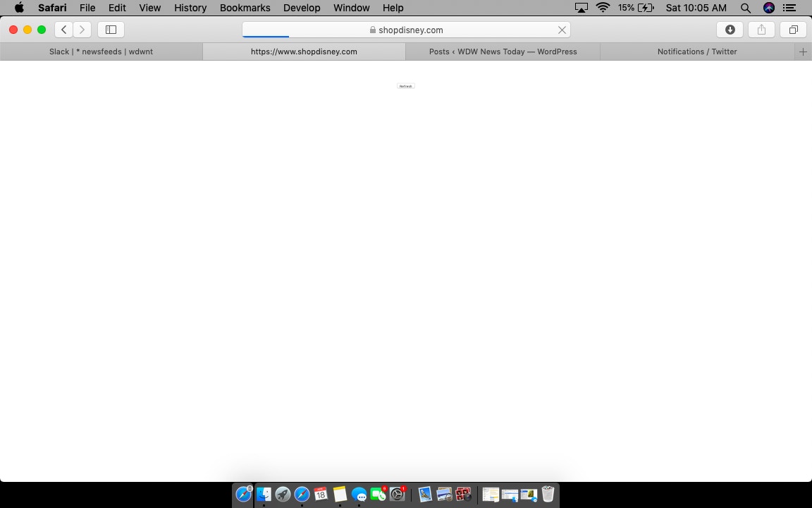This screenshot has height=508, width=812.
Task: Open System Preferences from the Dock
Action: click(x=398, y=495)
